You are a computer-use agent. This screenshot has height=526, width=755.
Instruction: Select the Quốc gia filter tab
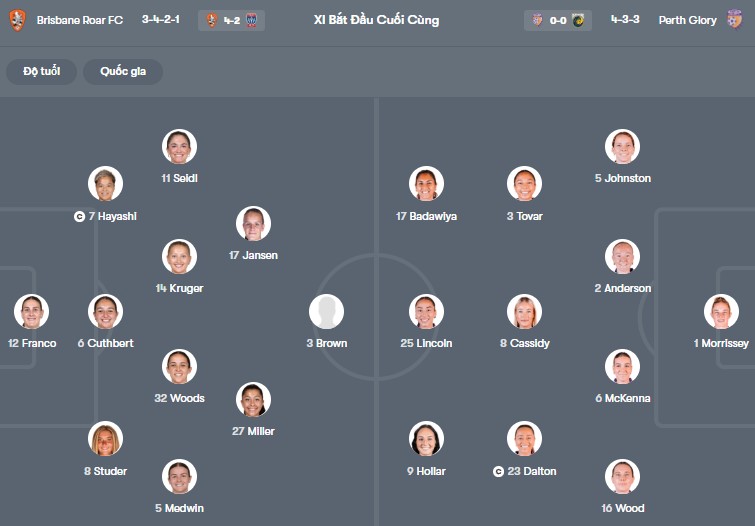[123, 72]
